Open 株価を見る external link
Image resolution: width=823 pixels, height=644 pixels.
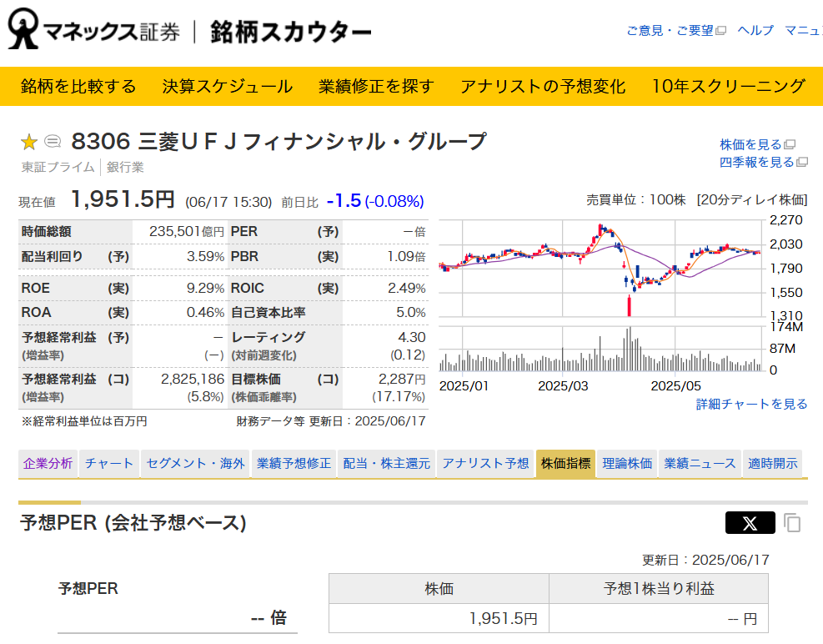tap(757, 144)
